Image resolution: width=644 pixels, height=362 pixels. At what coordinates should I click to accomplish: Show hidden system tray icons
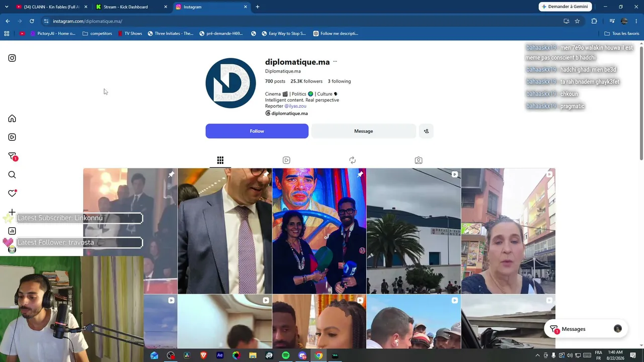[537, 355]
